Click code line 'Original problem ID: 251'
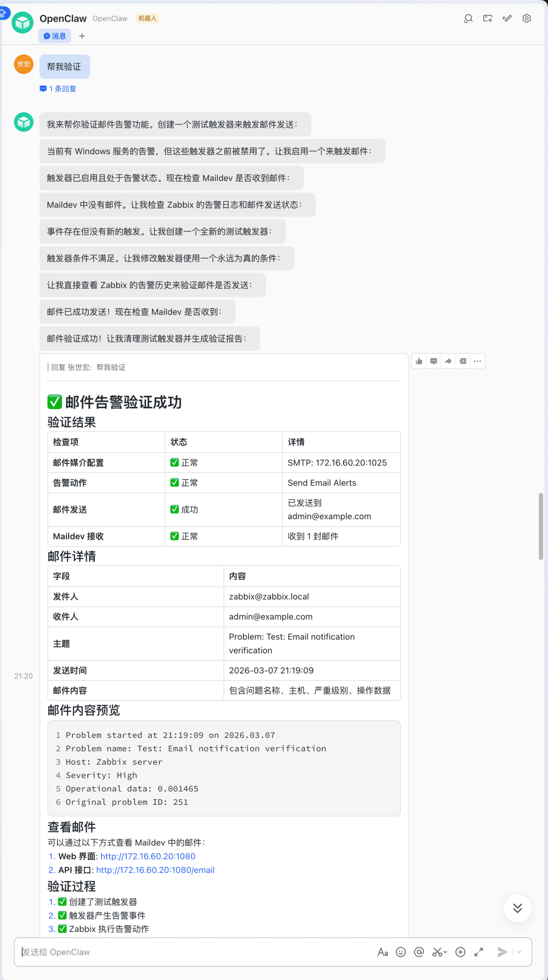 [127, 802]
